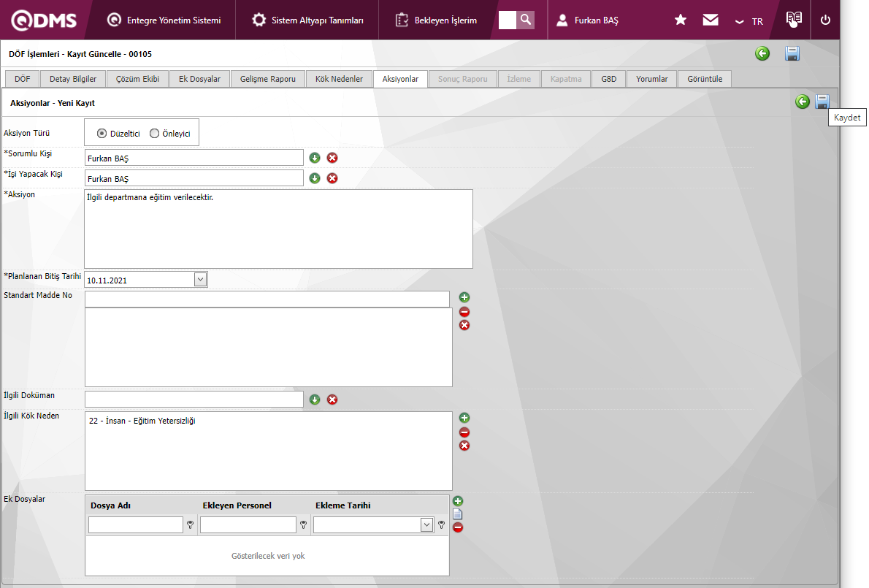
Task: Click the power logout icon
Action: click(x=825, y=20)
